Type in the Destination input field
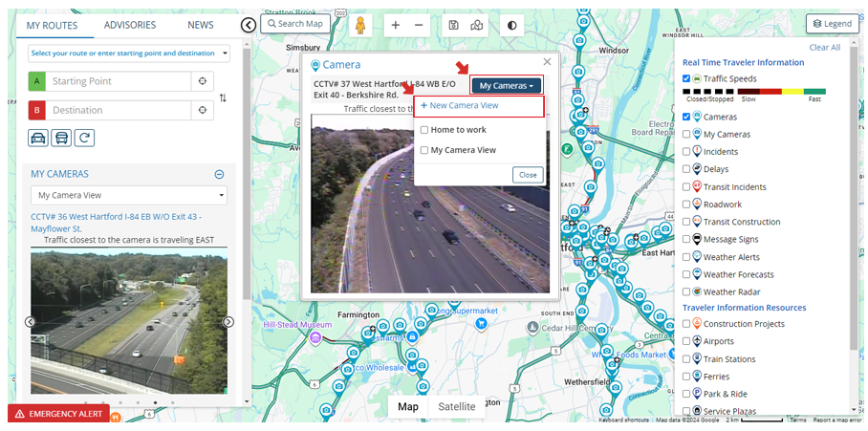This screenshot has width=868, height=431. point(119,111)
